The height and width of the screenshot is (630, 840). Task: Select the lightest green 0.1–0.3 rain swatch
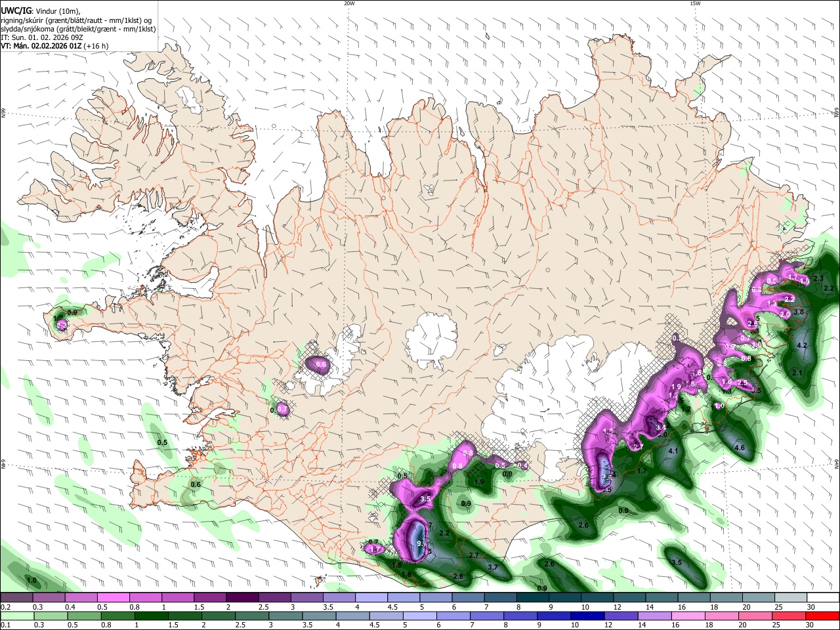(x=17, y=616)
